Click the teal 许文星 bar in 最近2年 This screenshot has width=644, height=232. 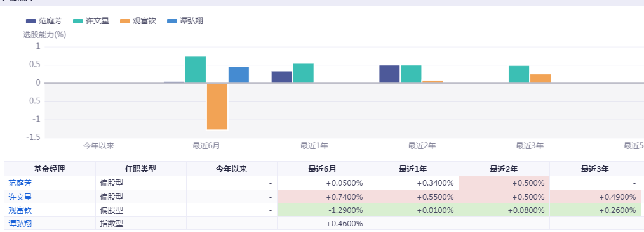411,74
